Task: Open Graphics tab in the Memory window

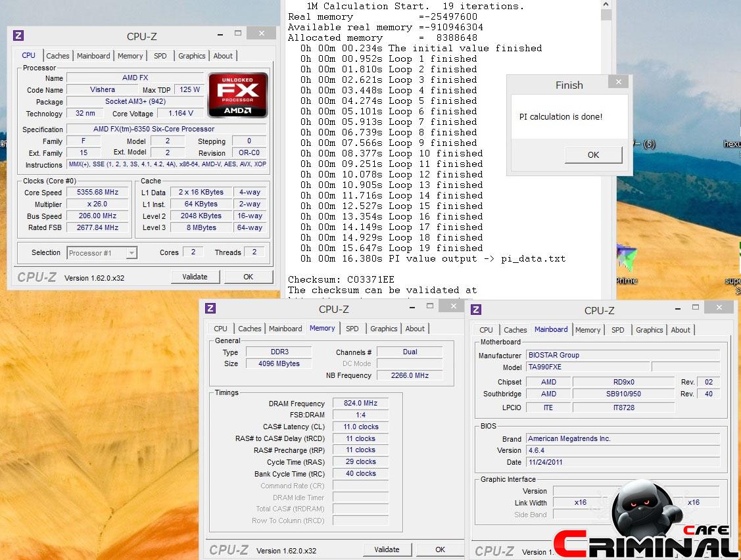Action: pos(384,329)
